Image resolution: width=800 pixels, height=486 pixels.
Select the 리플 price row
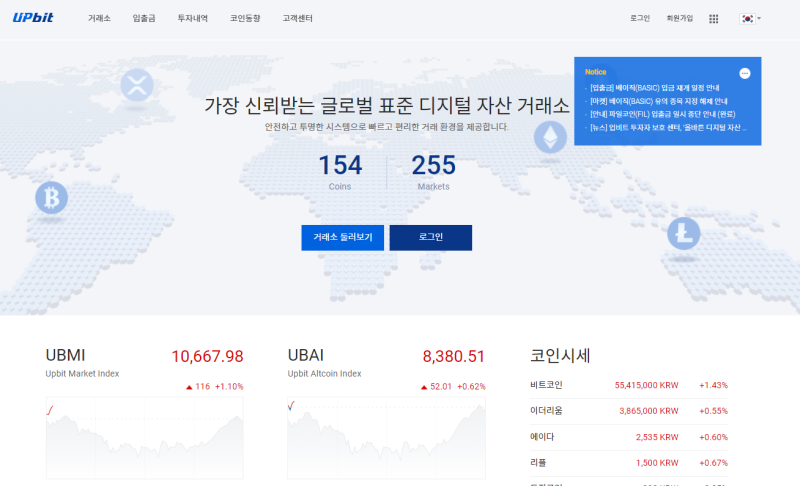(x=629, y=463)
